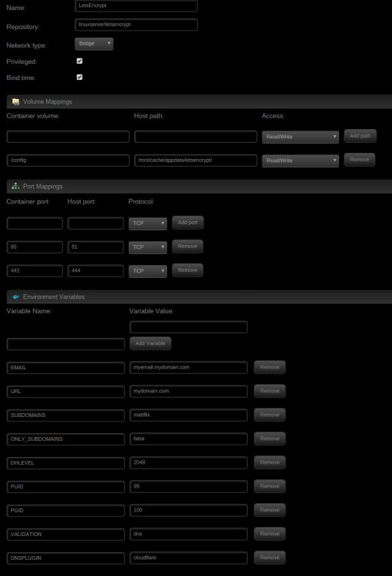
Task: Click the Environment Variables section icon
Action: (x=16, y=296)
